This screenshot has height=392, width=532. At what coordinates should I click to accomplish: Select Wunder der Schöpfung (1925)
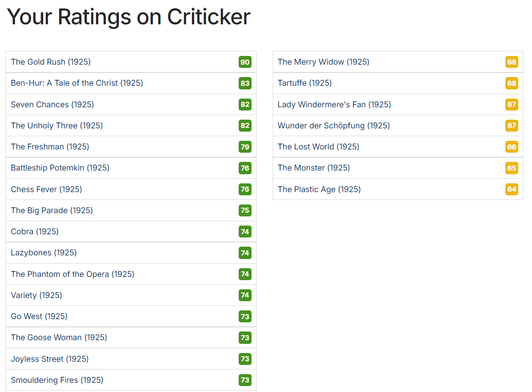coord(334,126)
